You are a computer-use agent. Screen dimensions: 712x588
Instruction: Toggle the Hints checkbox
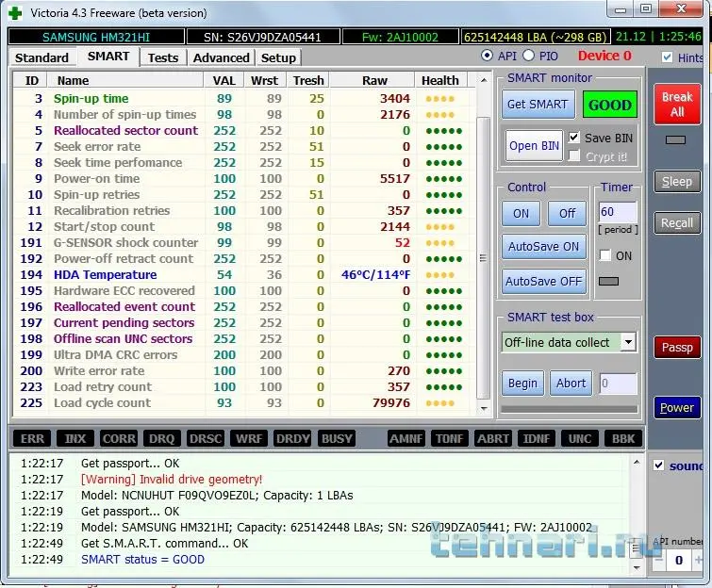(667, 57)
